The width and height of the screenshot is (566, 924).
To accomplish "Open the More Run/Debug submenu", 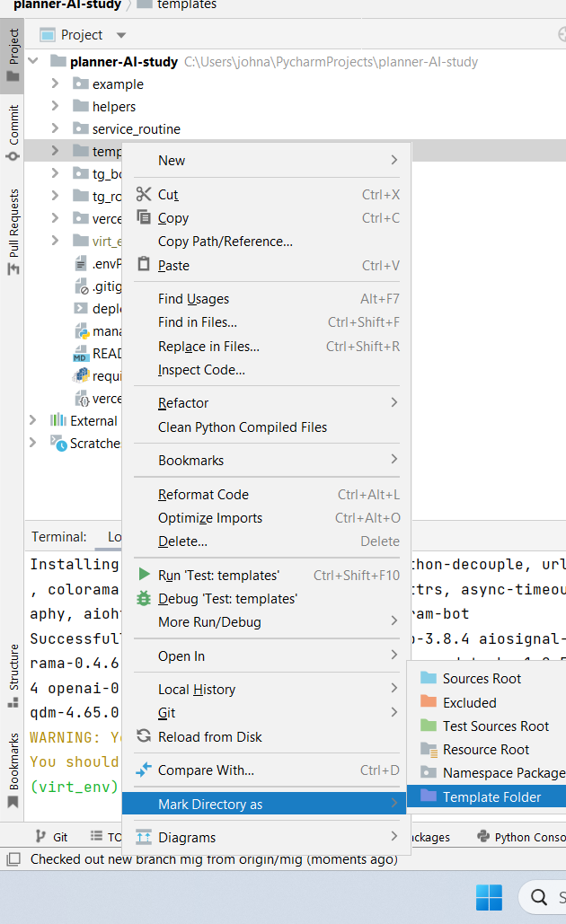I will click(267, 622).
